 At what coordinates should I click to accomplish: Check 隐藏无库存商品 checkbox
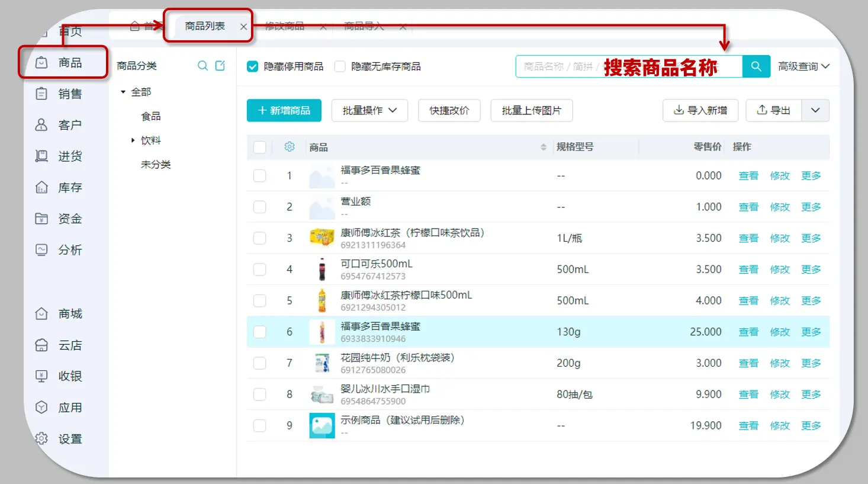point(340,66)
